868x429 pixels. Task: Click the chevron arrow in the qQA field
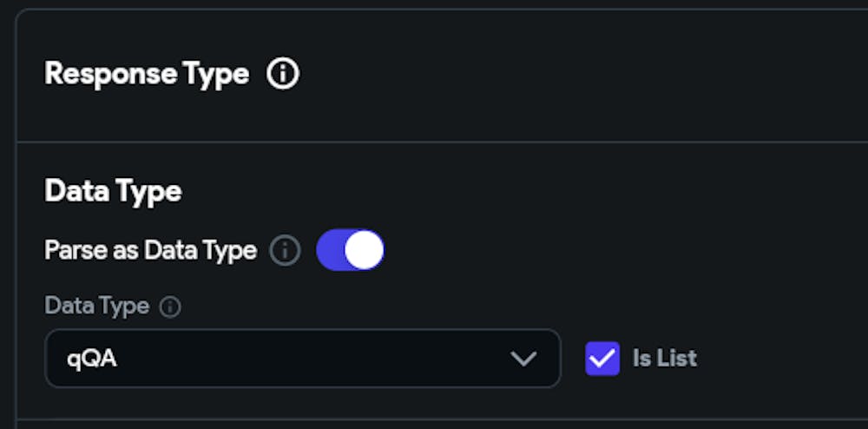523,358
